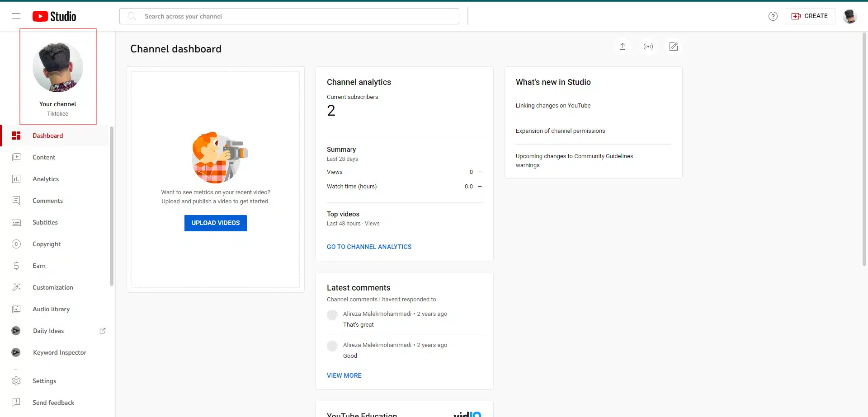The width and height of the screenshot is (868, 417).
Task: Click the Settings gear icon
Action: pyautogui.click(x=16, y=381)
